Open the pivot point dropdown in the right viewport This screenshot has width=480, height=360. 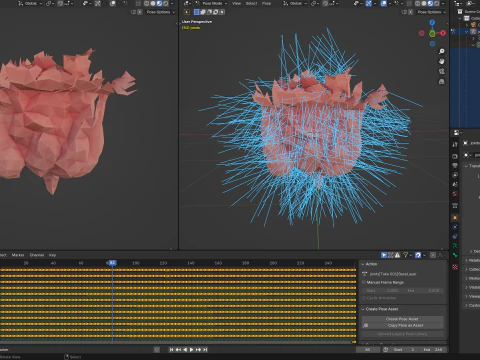click(x=315, y=3)
